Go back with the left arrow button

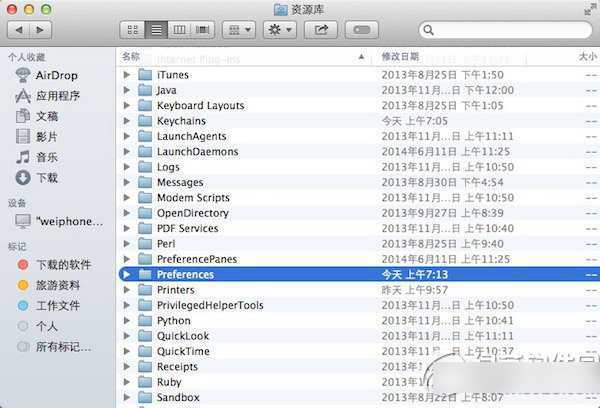(18, 30)
